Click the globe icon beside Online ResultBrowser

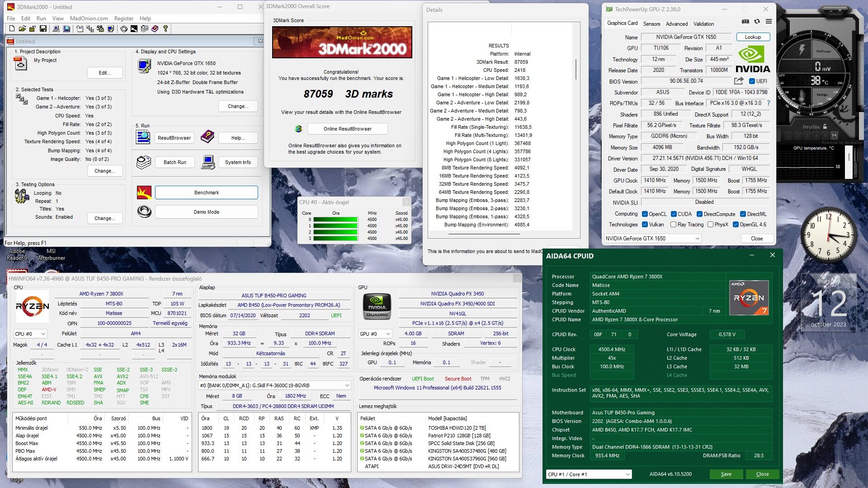[298, 129]
